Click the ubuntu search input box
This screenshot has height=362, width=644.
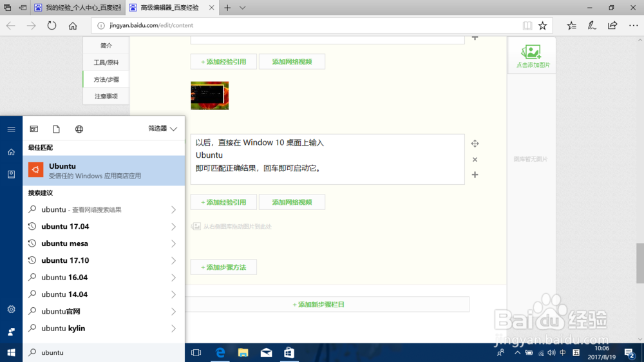[104, 352]
